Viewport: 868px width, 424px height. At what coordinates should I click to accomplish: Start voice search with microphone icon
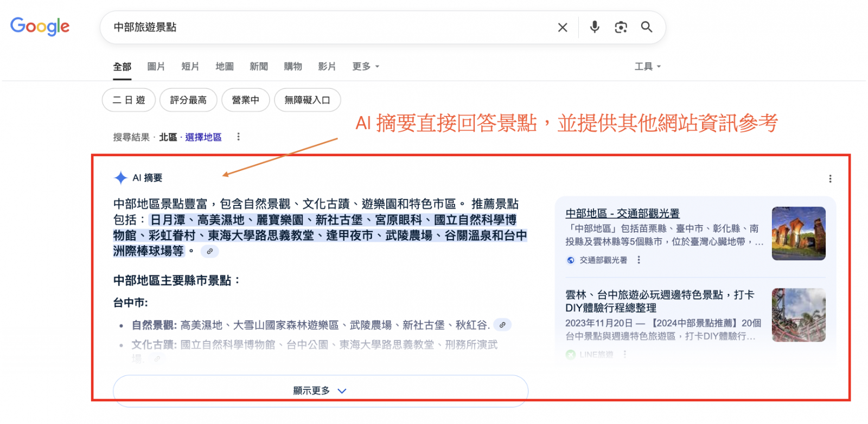tap(595, 27)
